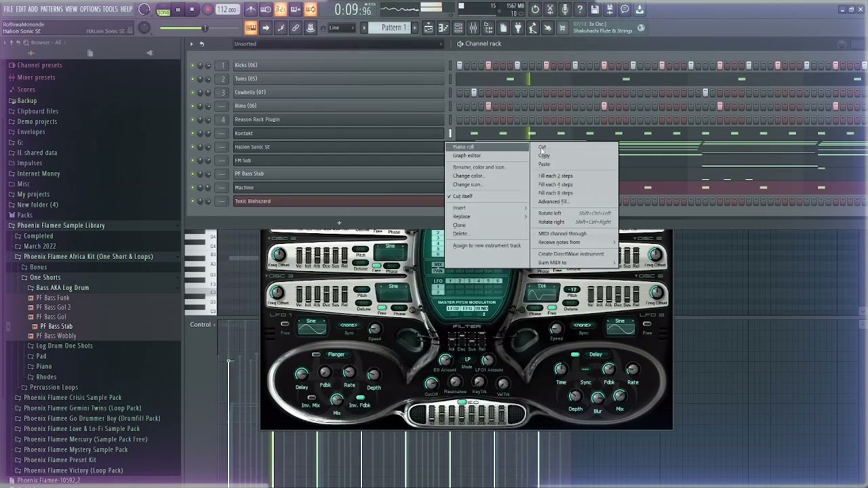Pause playback with the transport pause button

tap(178, 9)
